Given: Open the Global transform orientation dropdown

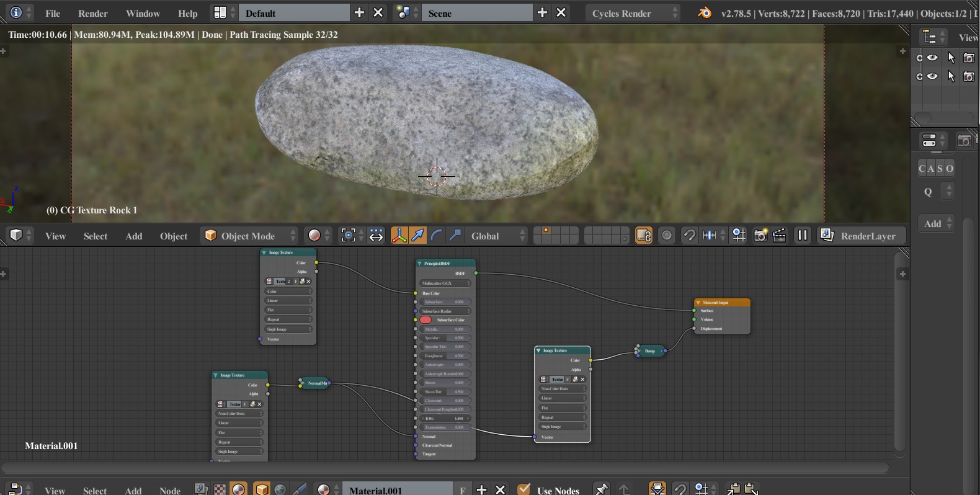Looking at the screenshot, I should 497,236.
